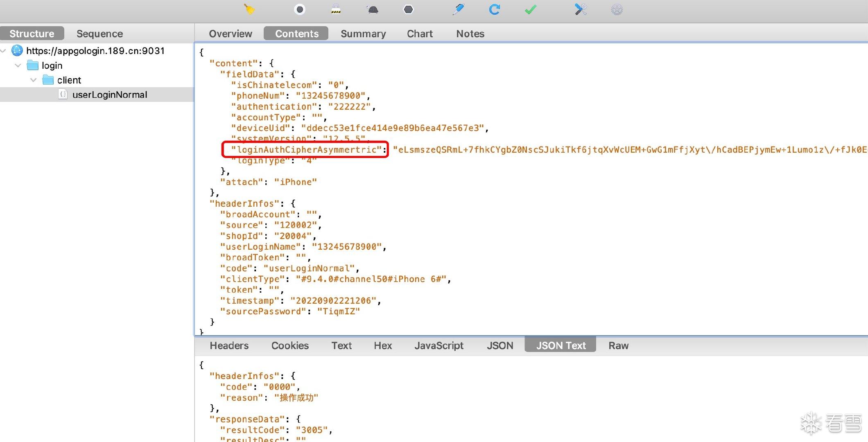
Task: Open the Chart tab
Action: coord(420,34)
